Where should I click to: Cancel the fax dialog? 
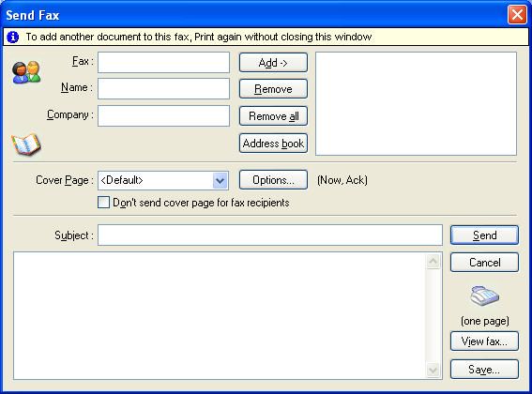(x=484, y=263)
